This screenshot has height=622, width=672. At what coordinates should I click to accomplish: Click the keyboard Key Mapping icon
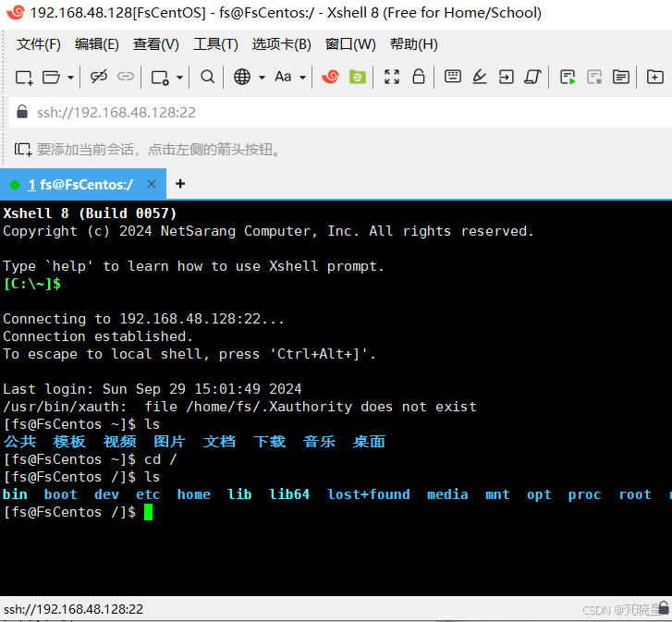[x=453, y=77]
